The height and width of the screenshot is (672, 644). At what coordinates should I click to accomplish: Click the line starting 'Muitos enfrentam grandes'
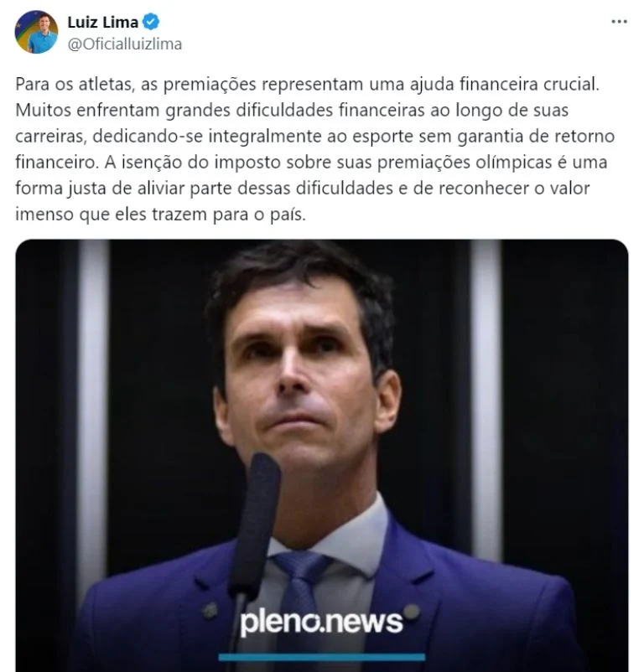point(292,111)
